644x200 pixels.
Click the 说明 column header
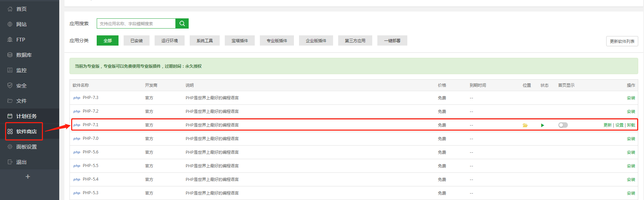tap(190, 85)
